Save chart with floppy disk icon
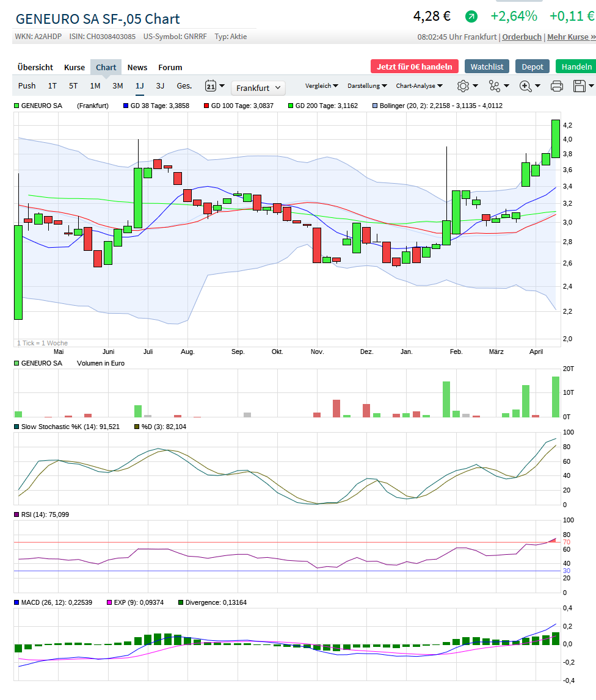The height and width of the screenshot is (700, 596). tap(580, 85)
